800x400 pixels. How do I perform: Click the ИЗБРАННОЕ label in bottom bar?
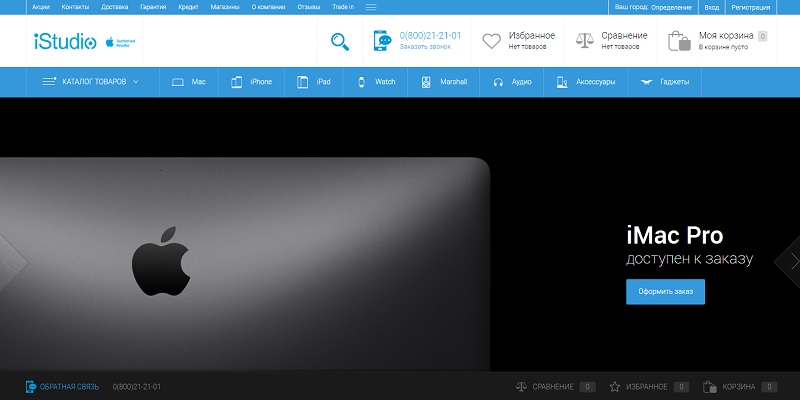coord(646,387)
